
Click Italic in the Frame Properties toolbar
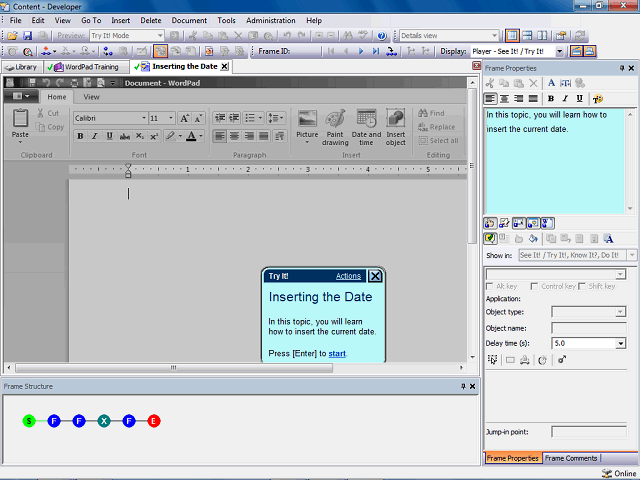pos(564,99)
